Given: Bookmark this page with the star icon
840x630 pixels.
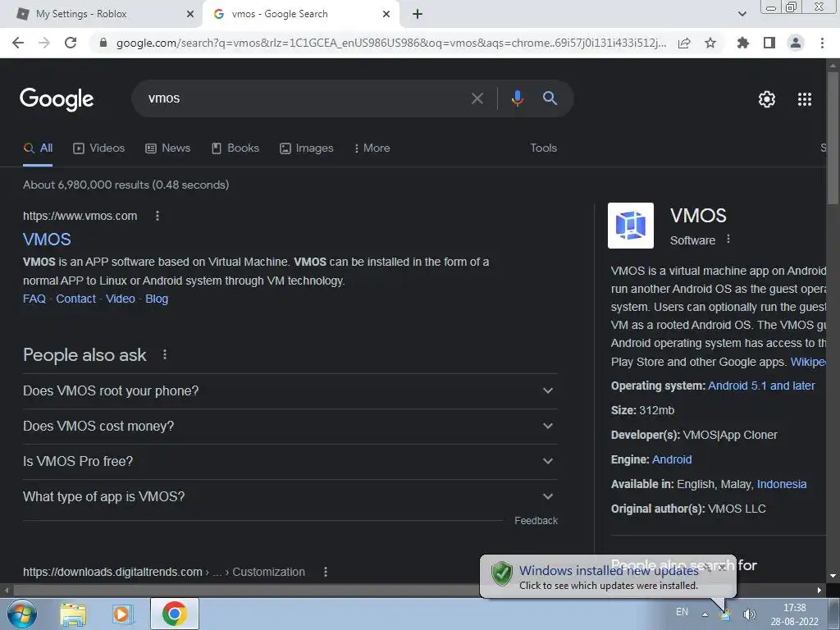Looking at the screenshot, I should click(x=710, y=43).
